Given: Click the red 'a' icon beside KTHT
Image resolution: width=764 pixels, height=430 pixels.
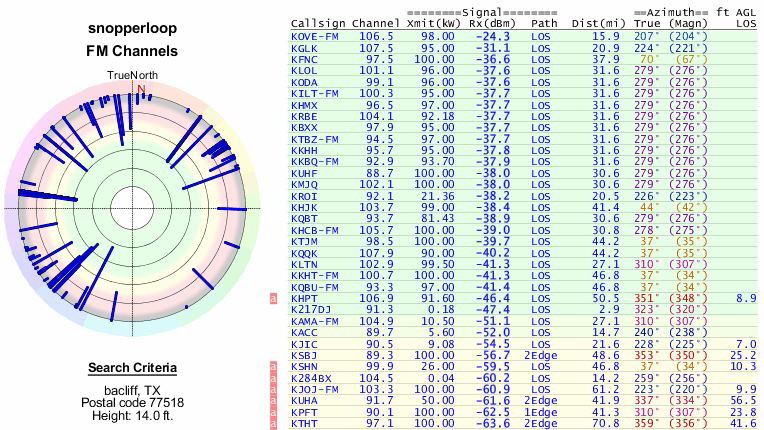Looking at the screenshot, I should 275,423.
